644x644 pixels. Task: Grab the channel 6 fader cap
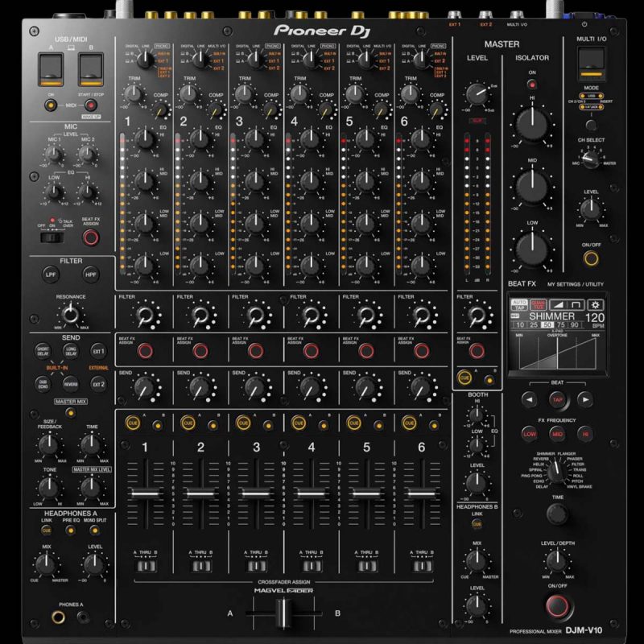point(422,493)
